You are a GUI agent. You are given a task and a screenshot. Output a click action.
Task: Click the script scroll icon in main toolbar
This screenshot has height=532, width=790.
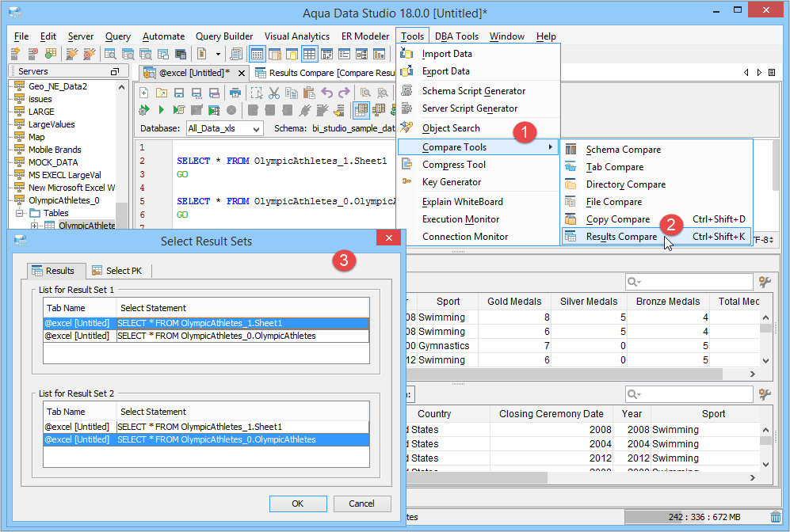point(236,53)
